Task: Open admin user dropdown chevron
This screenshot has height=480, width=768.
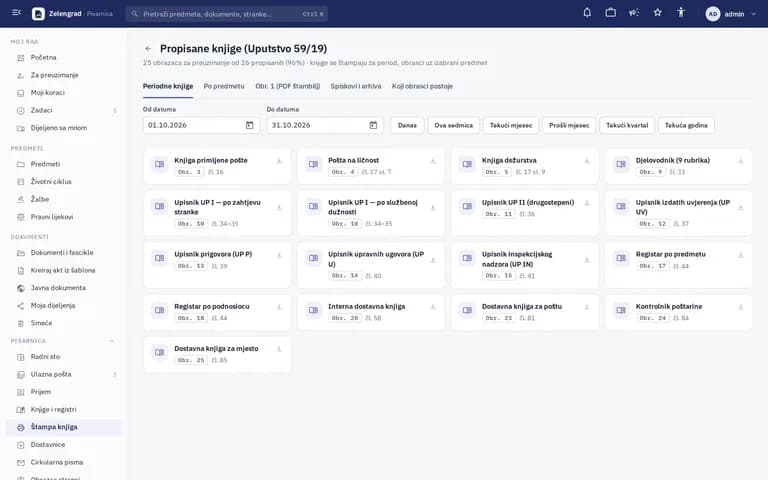Action: tap(753, 14)
